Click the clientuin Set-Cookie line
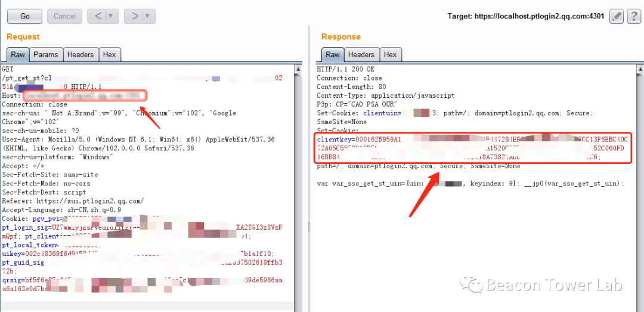 (x=454, y=113)
